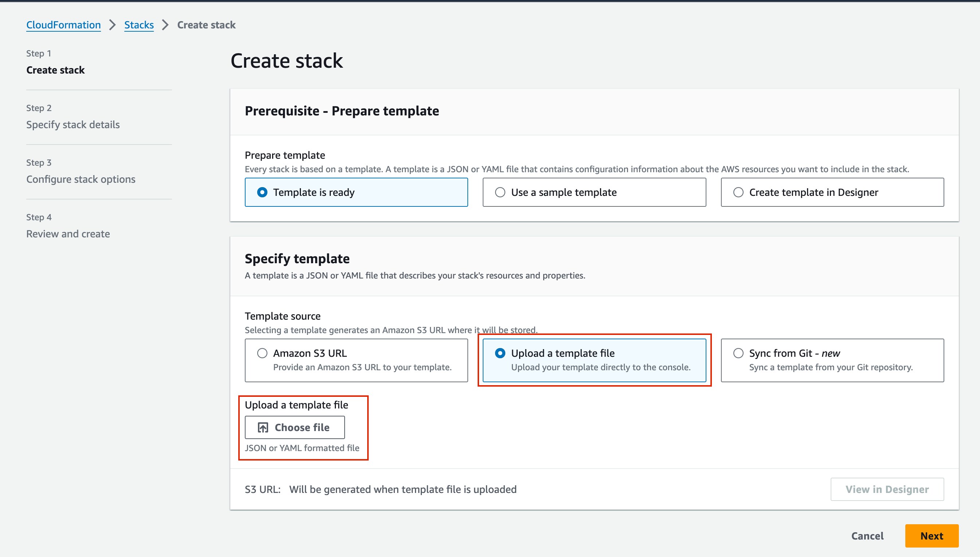Click the Choose file button
Image resolution: width=980 pixels, height=557 pixels.
pos(295,427)
